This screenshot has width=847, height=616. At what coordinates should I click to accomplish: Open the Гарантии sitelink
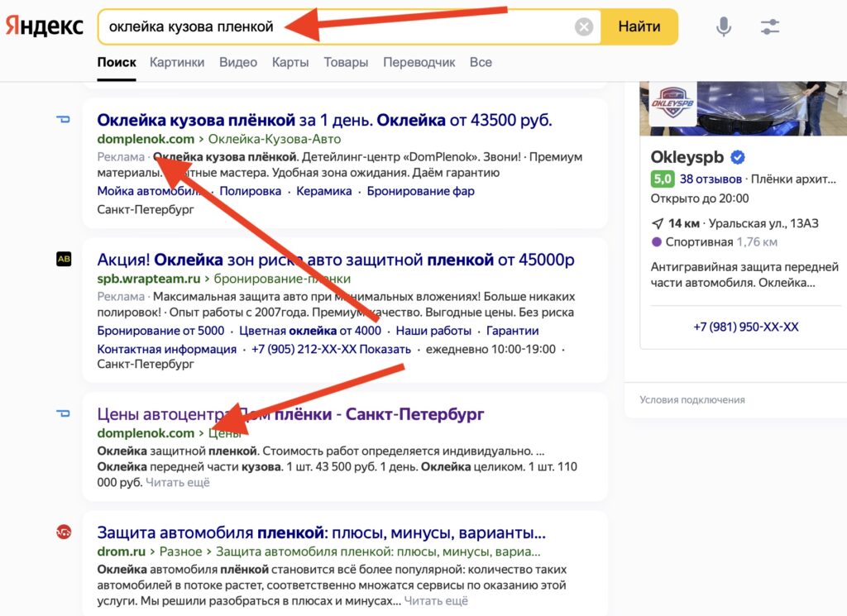point(512,331)
